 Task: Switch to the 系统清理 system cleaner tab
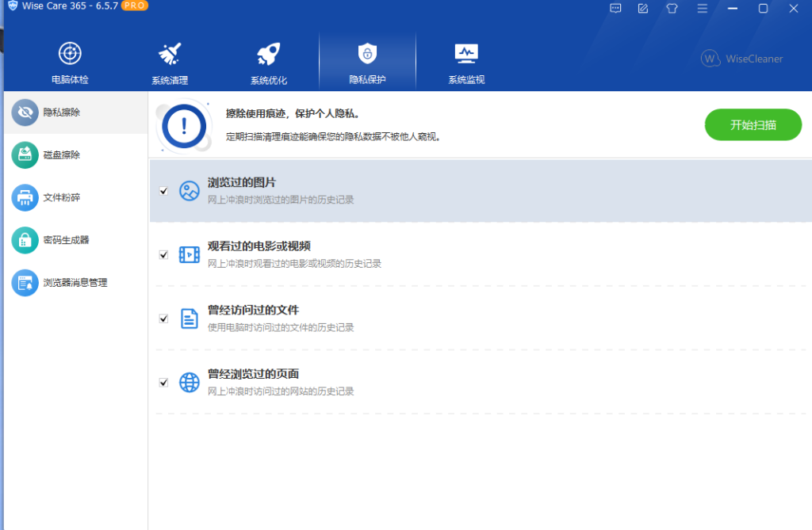(x=170, y=62)
